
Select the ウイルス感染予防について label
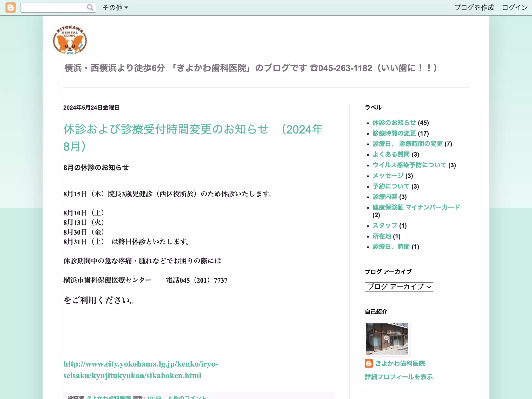point(409,165)
